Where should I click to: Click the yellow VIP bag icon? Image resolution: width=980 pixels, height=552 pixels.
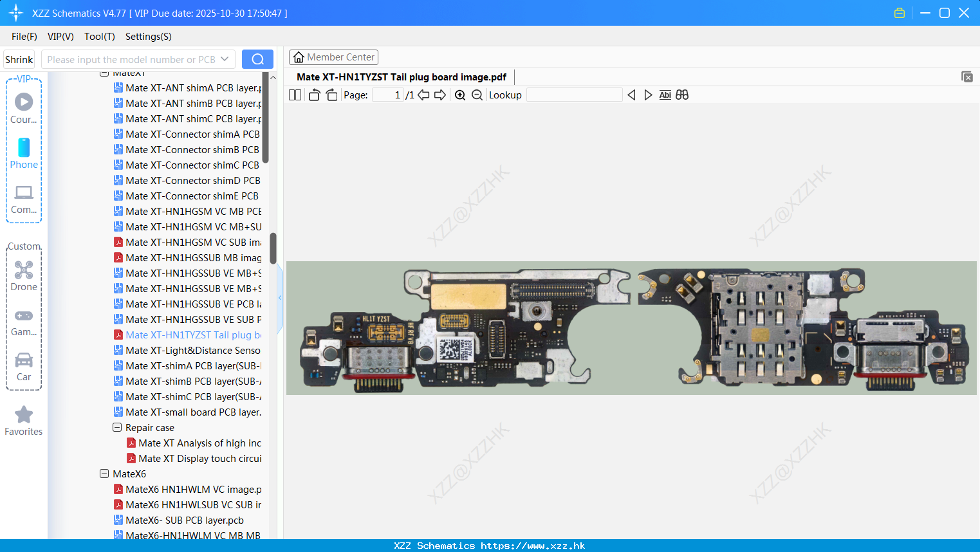point(900,13)
